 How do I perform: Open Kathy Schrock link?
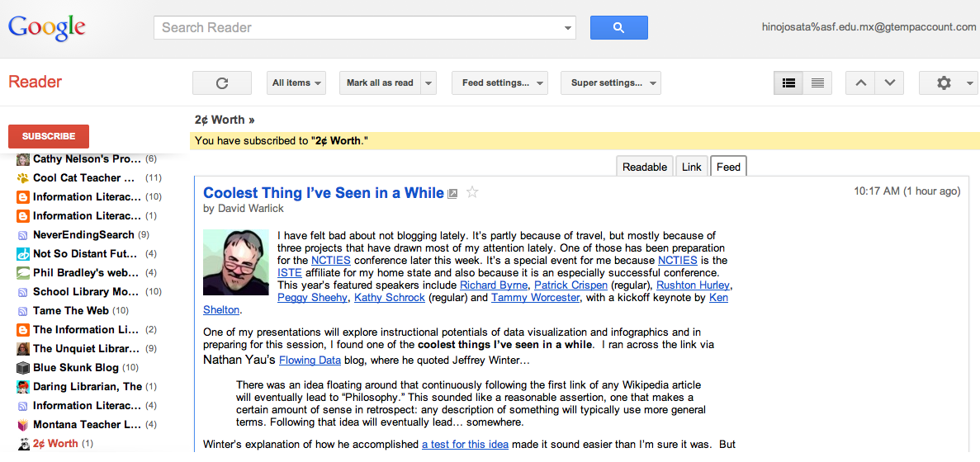(390, 298)
